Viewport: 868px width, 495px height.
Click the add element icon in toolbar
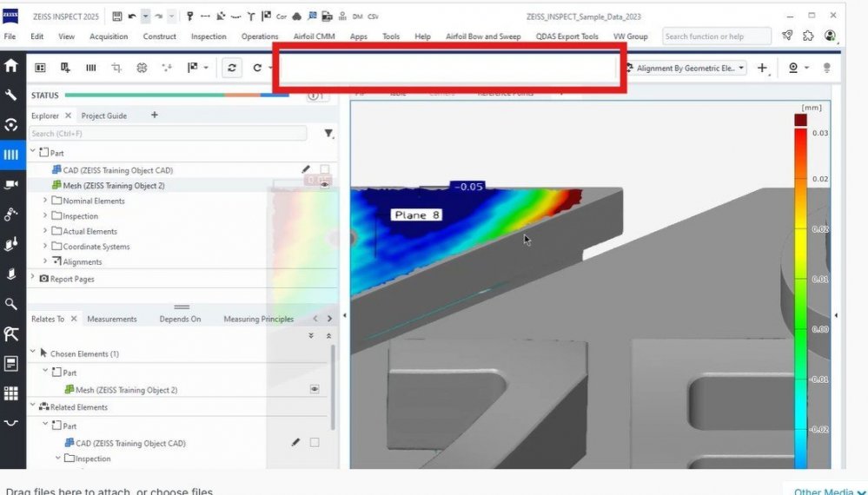pyautogui.click(x=65, y=68)
